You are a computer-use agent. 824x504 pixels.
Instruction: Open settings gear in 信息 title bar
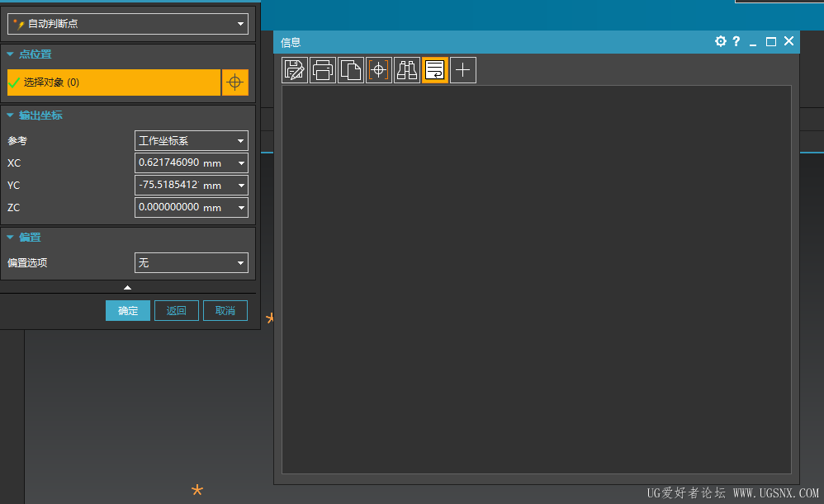tap(721, 41)
